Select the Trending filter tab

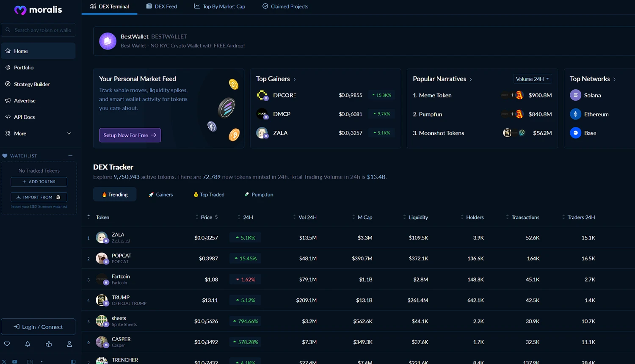click(x=115, y=194)
